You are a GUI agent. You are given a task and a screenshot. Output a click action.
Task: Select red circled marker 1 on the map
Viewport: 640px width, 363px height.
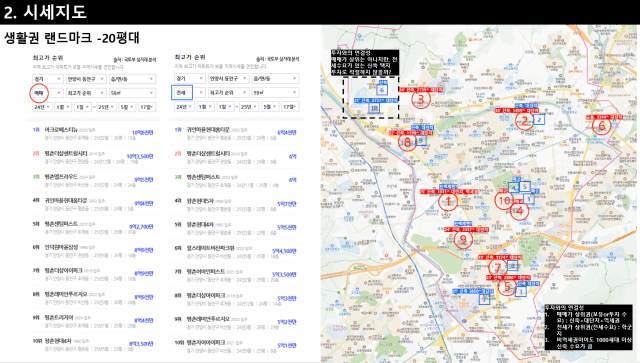click(448, 201)
